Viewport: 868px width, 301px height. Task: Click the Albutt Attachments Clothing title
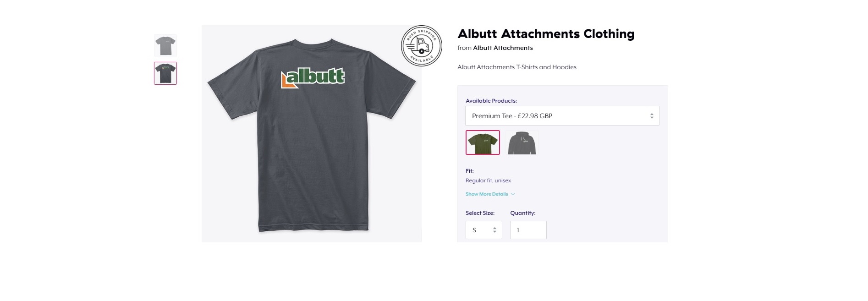tap(546, 34)
